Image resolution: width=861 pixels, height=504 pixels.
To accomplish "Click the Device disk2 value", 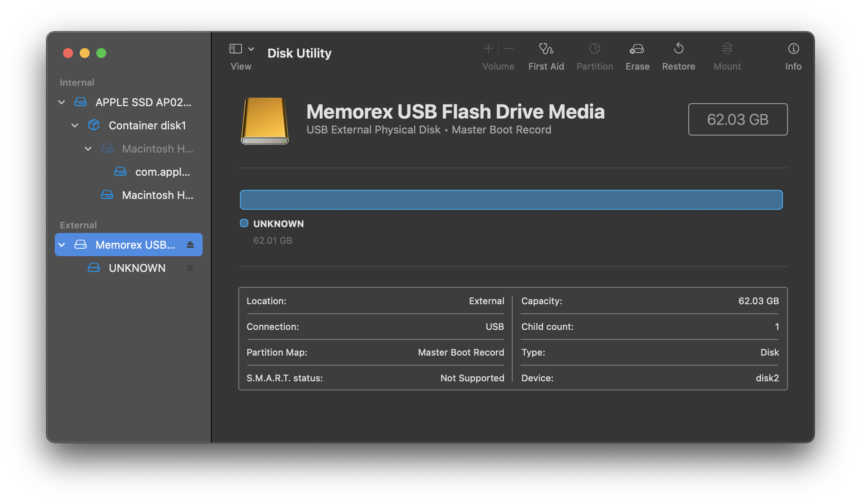I will (767, 378).
